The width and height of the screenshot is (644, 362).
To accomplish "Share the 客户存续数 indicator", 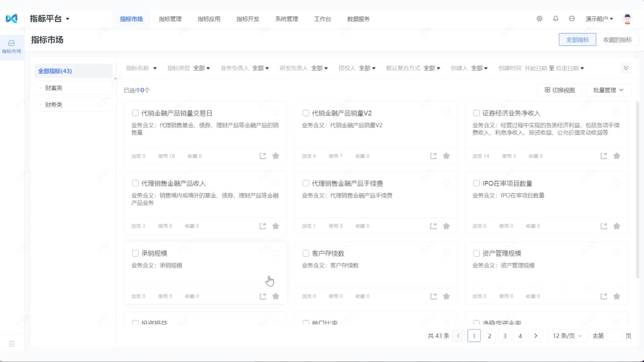I will click(433, 296).
